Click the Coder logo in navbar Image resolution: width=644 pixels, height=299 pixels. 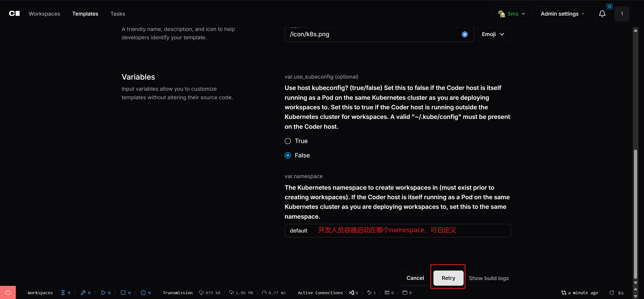[14, 14]
